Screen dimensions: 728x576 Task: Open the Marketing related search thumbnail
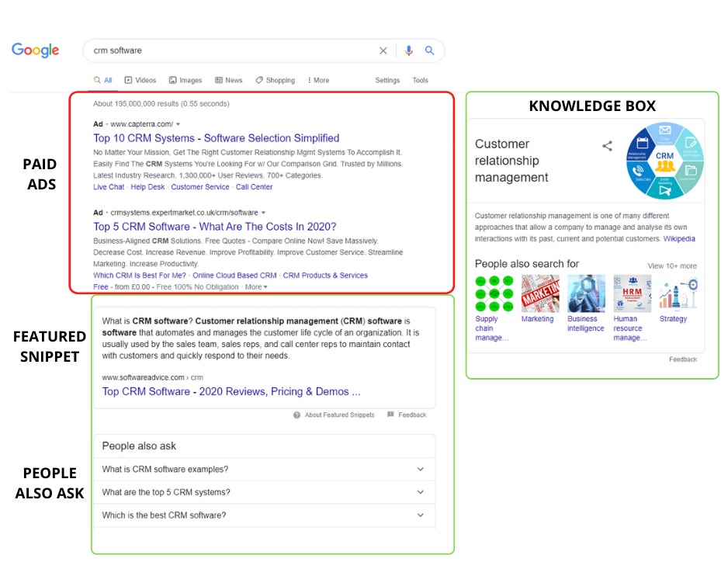[540, 293]
